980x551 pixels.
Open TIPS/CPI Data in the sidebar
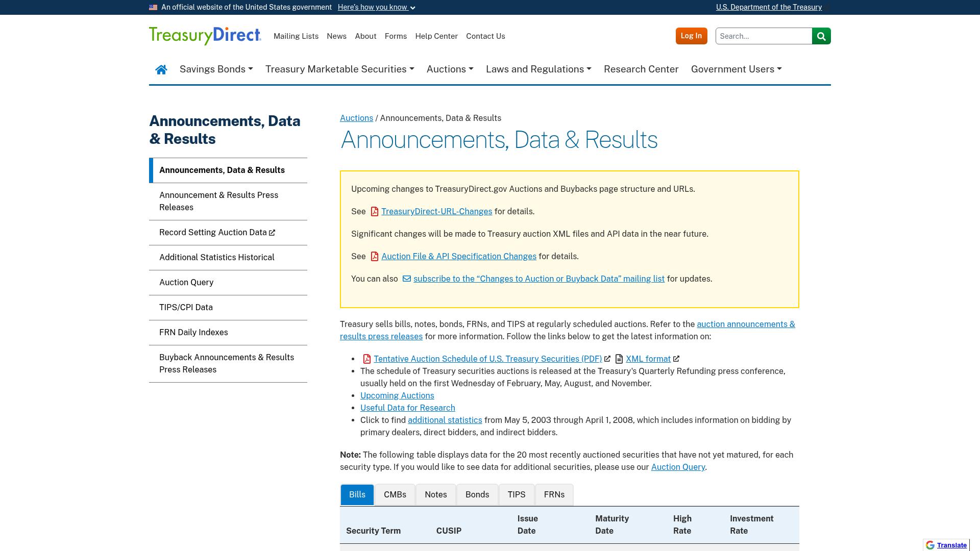(x=228, y=308)
